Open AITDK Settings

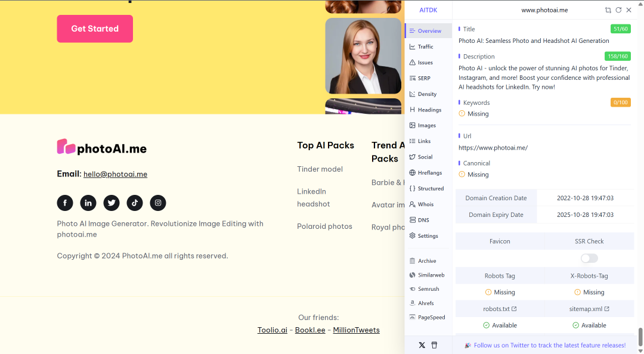coord(428,236)
